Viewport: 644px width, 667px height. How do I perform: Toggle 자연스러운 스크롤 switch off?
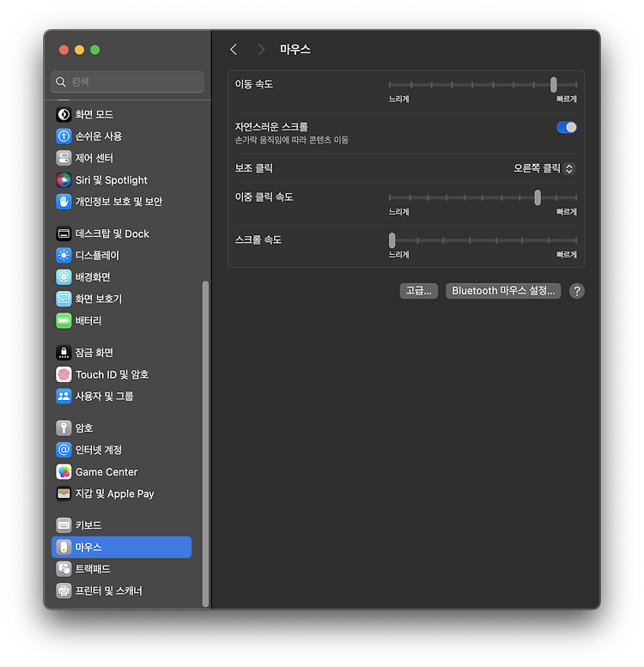point(567,127)
